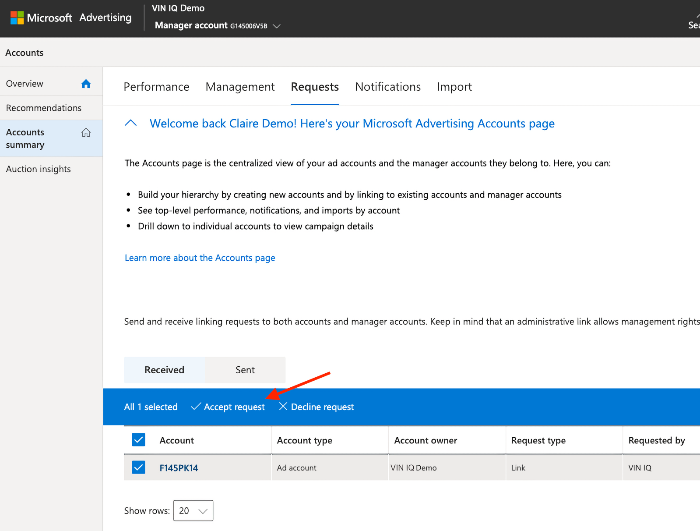Viewport: 700px width, 531px height.
Task: Click the blue home icon beside Overview
Action: pos(86,84)
